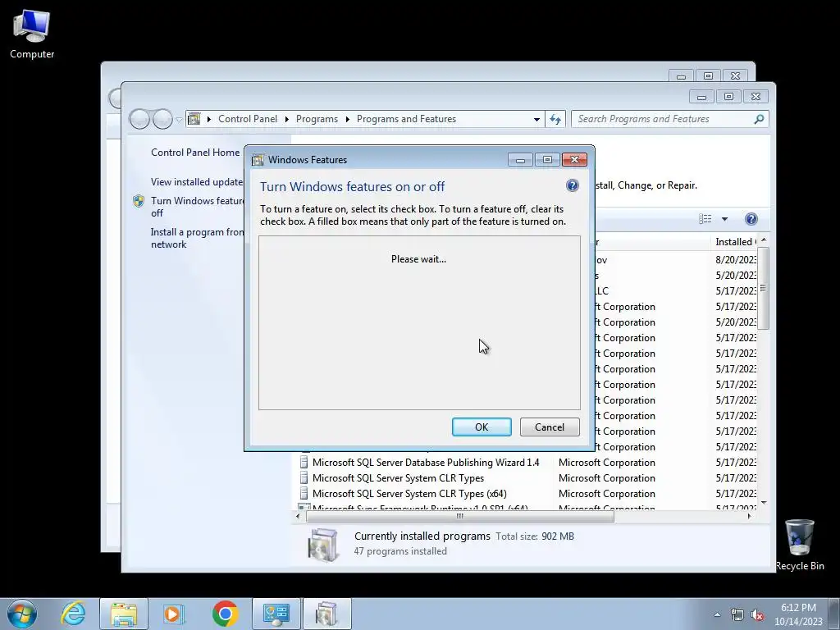Select Microsoft SQL Server System CLR Types (x64)

[x=409, y=493]
